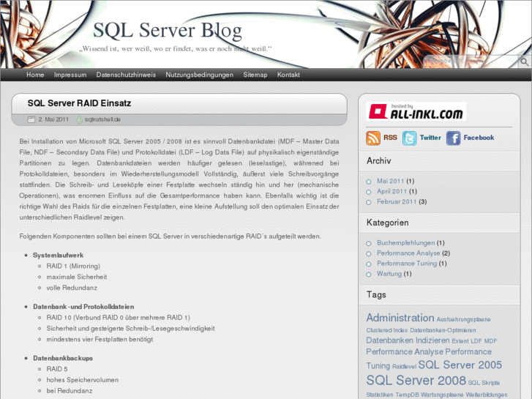Viewport: 532px width, 399px height.
Task: Click the SQL Server Blog site title
Action: tap(168, 30)
